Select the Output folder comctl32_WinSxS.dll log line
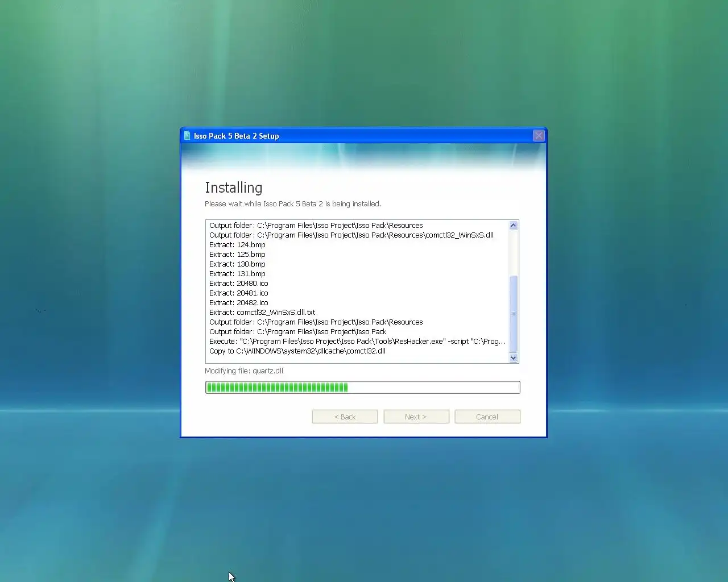728x582 pixels. [x=351, y=235]
